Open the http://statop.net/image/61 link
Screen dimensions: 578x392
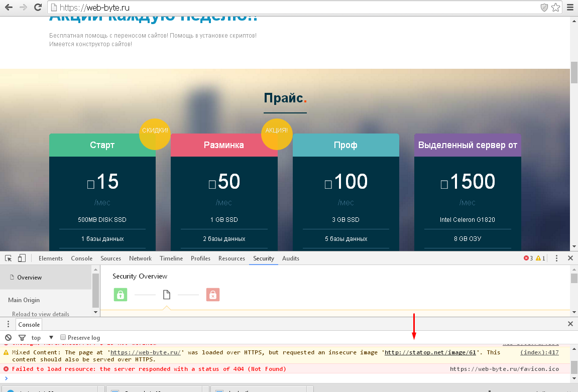tap(430, 352)
